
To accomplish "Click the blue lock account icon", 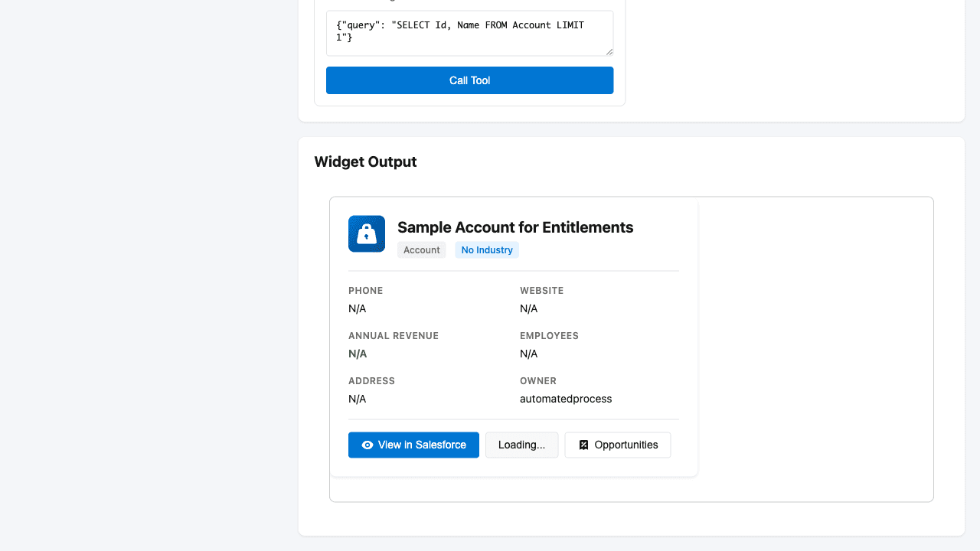I will (x=367, y=233).
